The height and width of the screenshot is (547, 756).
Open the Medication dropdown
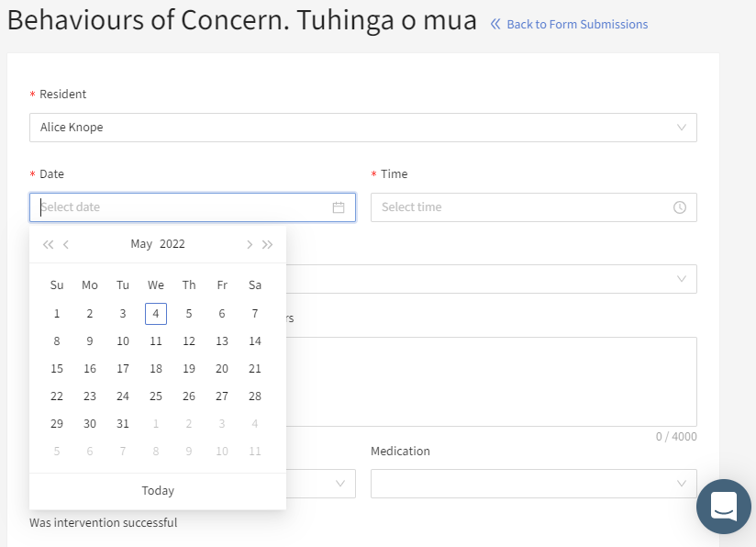534,484
